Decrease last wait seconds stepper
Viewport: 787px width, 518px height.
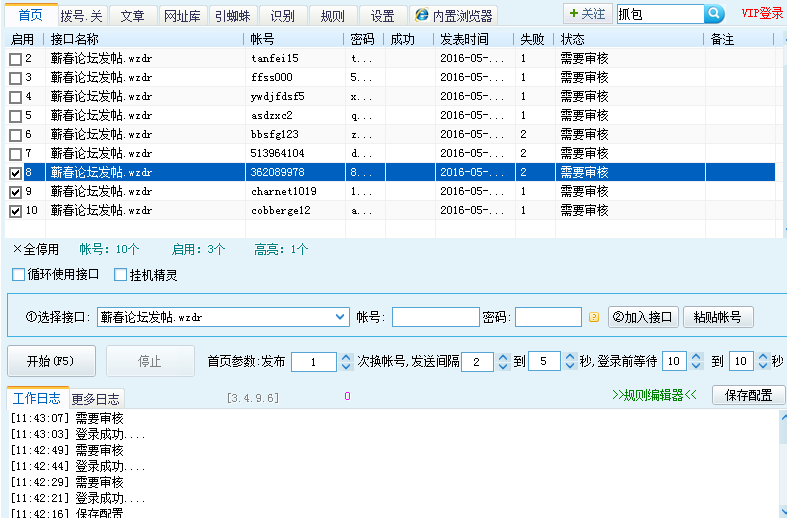(763, 366)
